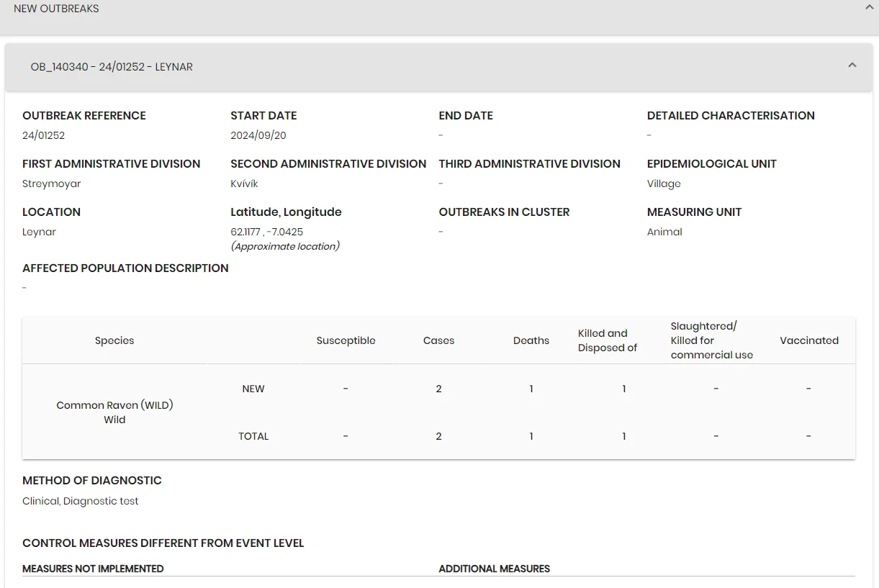Collapse the New Outbreaks section chevron
This screenshot has width=879, height=588.
coord(868,6)
